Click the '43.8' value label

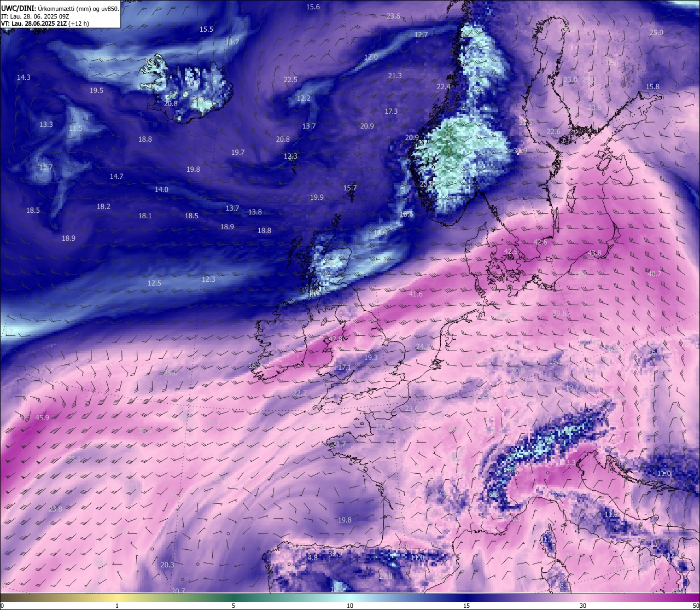coord(594,253)
